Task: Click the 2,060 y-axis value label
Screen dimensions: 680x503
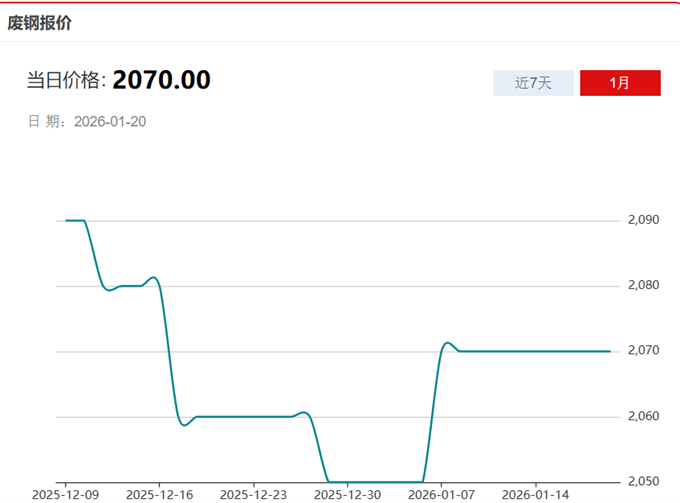Action: pos(641,417)
